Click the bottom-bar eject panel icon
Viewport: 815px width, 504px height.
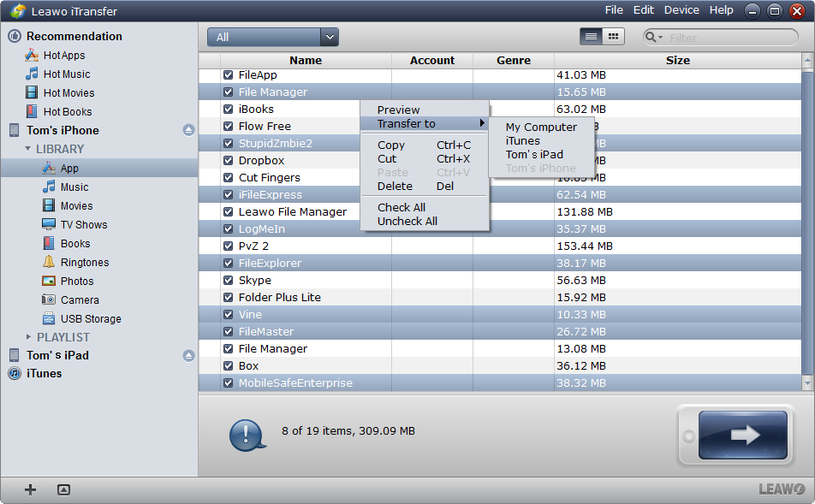click(63, 489)
